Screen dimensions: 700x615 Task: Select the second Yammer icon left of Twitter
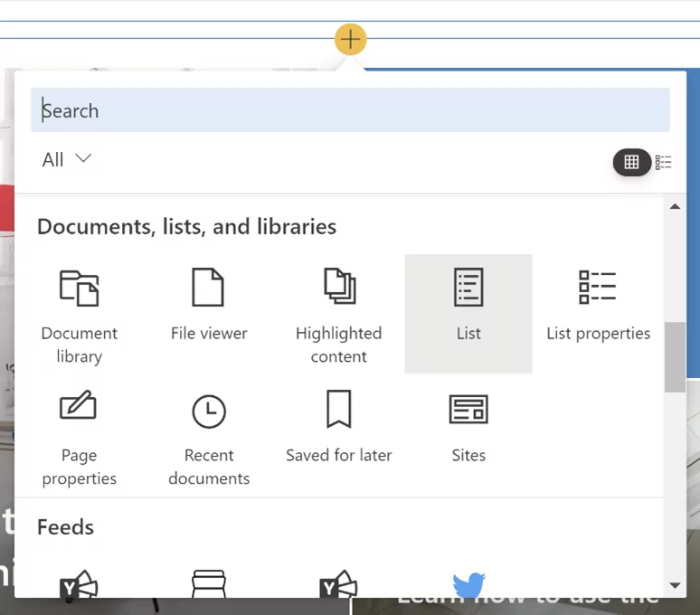338,584
